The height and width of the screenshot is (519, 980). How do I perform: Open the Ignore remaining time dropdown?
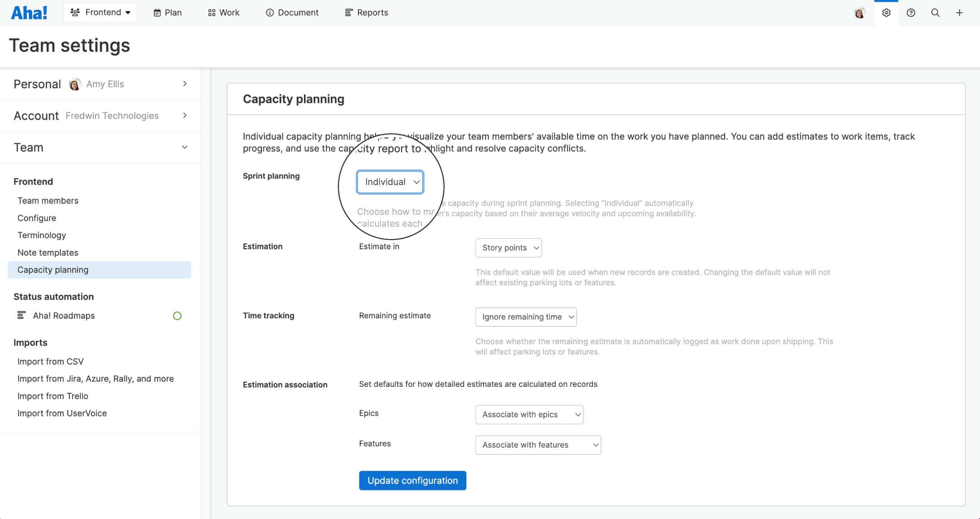click(x=526, y=316)
